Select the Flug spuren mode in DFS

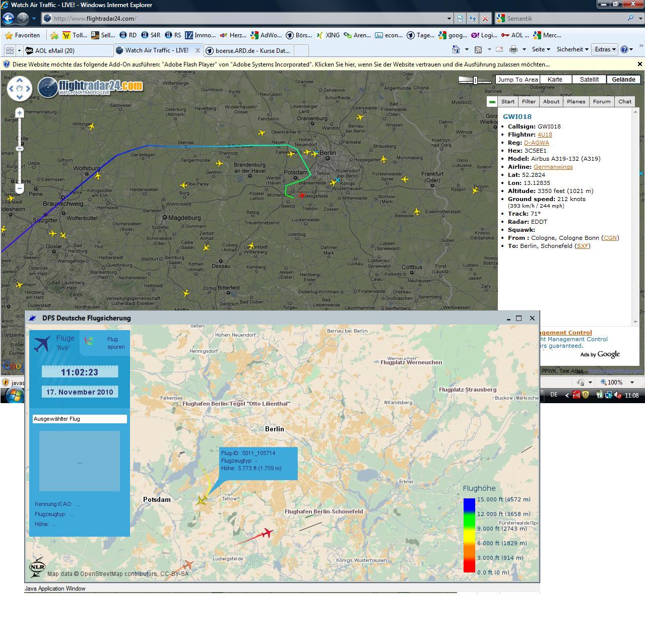tap(106, 343)
